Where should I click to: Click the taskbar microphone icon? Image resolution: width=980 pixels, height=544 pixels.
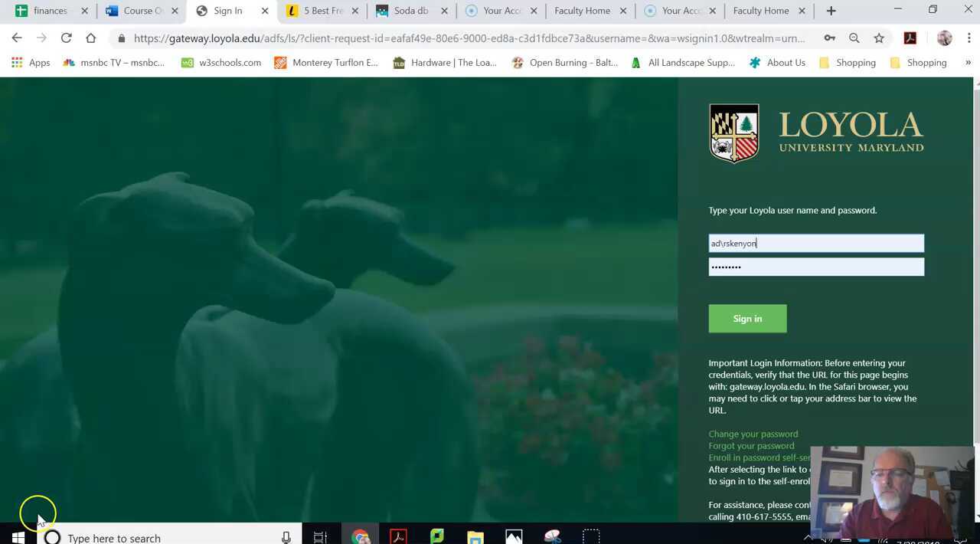(286, 537)
